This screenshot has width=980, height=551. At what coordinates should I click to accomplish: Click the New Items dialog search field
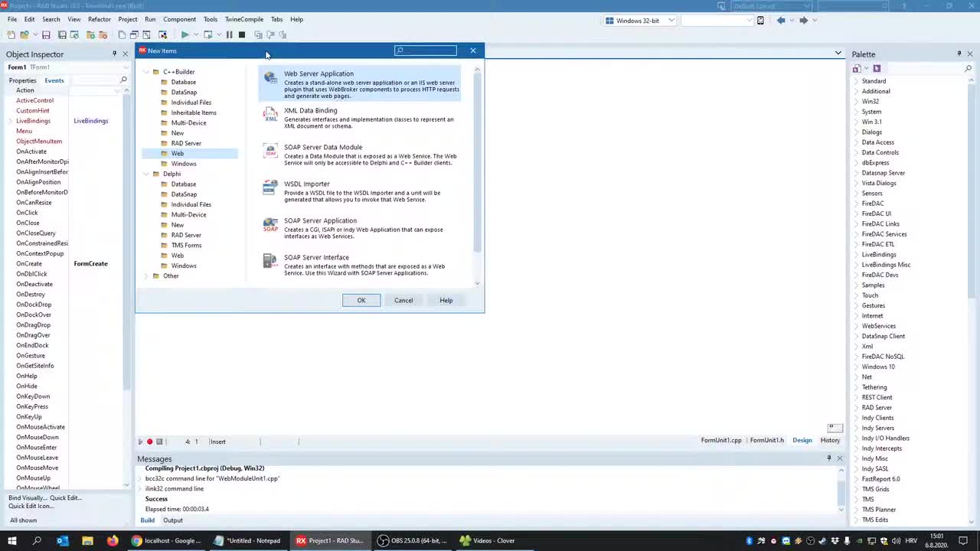point(426,51)
